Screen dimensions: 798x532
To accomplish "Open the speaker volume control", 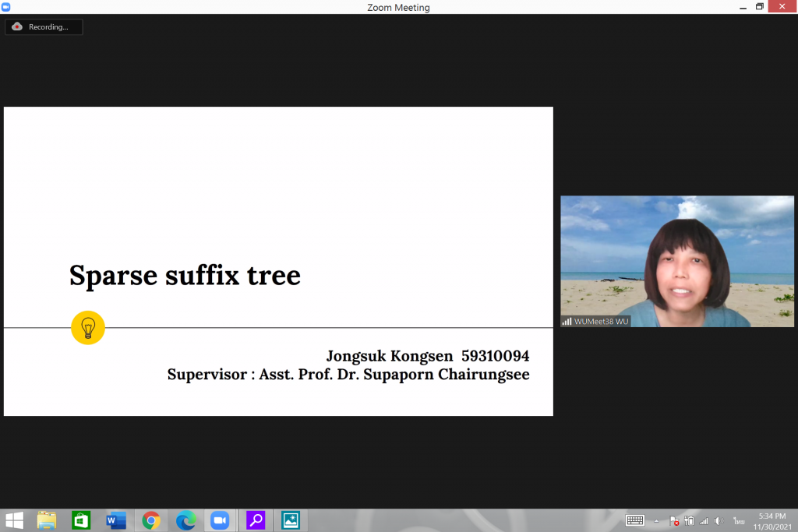I will click(719, 520).
